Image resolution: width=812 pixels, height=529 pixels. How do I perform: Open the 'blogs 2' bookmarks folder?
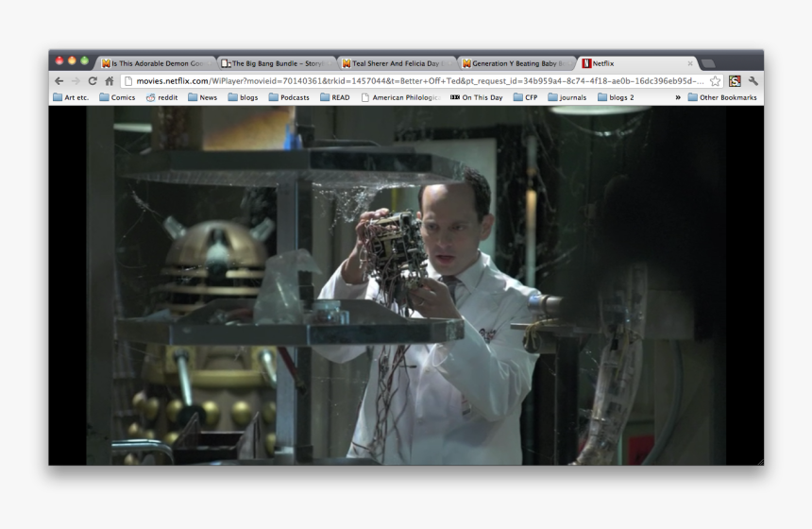(616, 97)
